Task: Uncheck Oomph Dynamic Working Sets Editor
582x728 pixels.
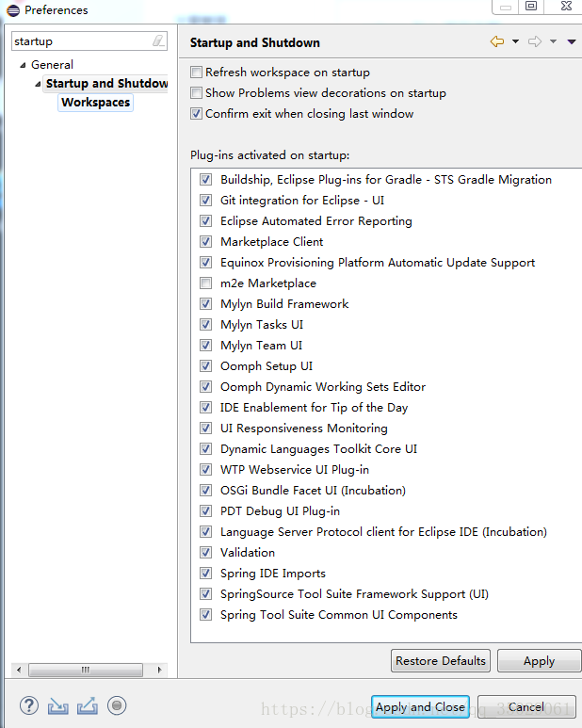Action: pyautogui.click(x=205, y=387)
